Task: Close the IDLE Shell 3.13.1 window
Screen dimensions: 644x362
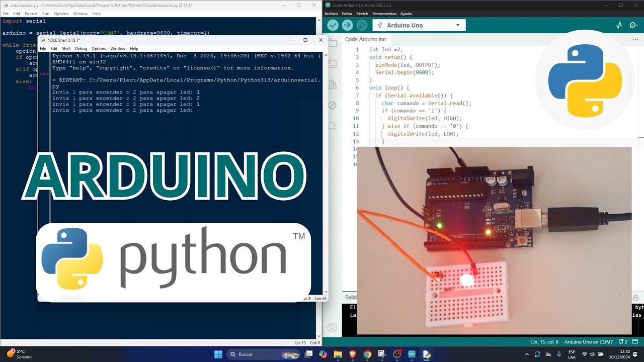Action: click(320, 40)
